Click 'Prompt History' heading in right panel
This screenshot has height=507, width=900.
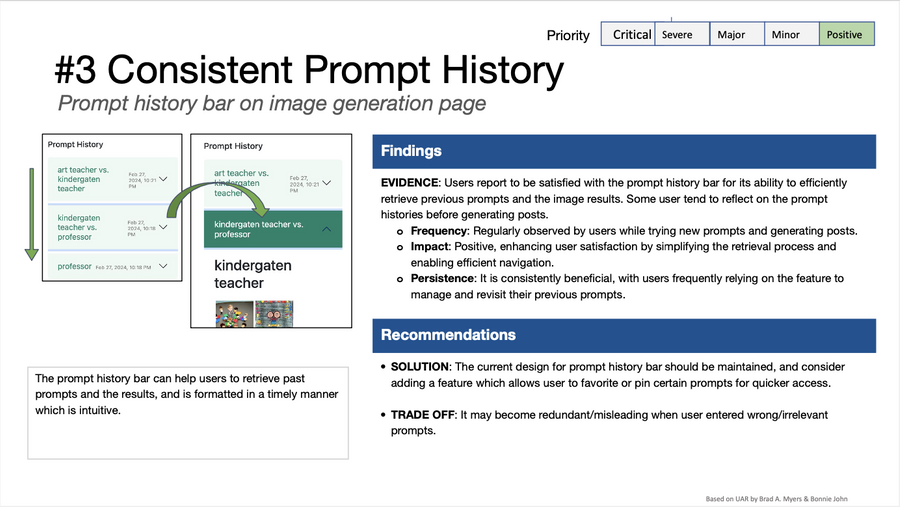pos(233,146)
